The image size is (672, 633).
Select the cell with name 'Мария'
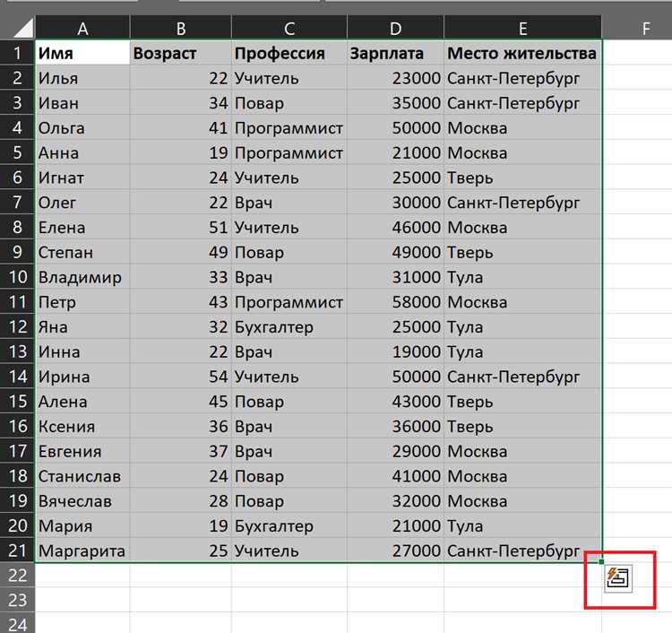(82, 525)
